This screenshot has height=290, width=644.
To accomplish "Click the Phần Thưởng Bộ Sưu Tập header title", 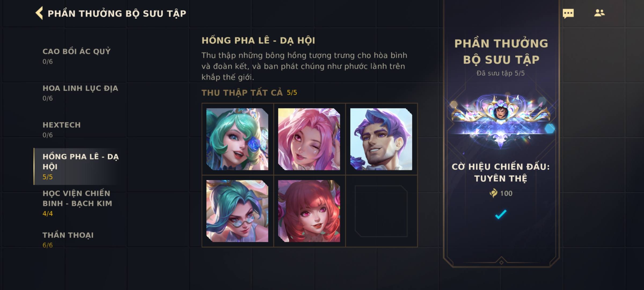I will [x=117, y=13].
